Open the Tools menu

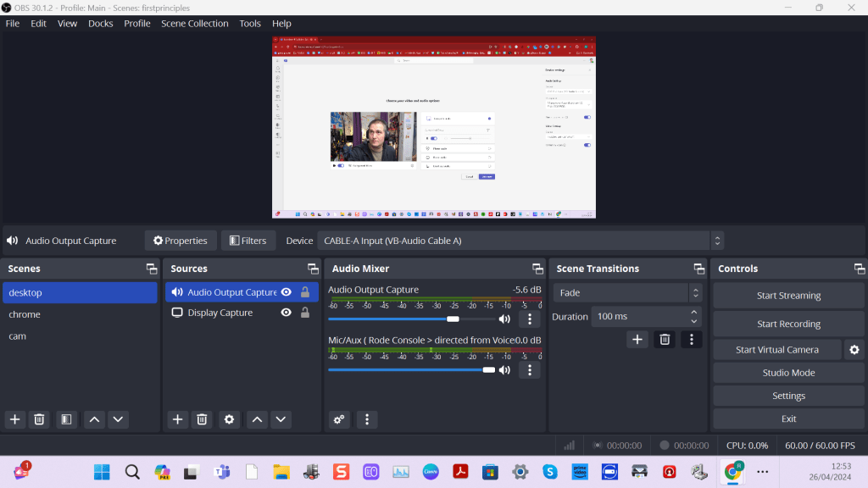pyautogui.click(x=250, y=23)
